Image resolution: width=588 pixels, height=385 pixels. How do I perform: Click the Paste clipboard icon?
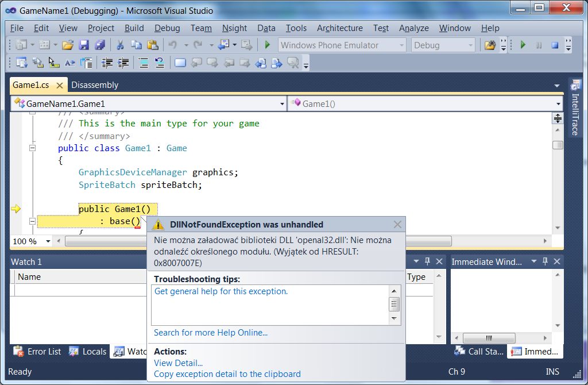[x=152, y=45]
